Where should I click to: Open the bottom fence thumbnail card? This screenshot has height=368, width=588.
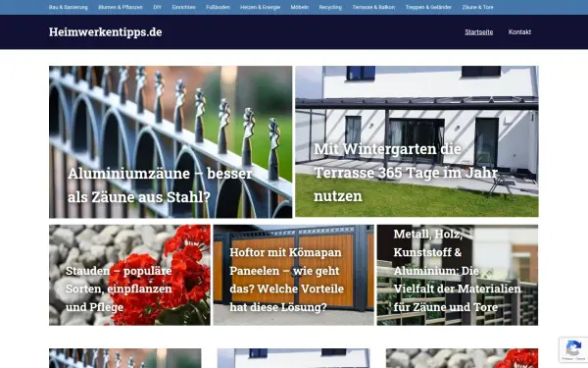(125, 358)
